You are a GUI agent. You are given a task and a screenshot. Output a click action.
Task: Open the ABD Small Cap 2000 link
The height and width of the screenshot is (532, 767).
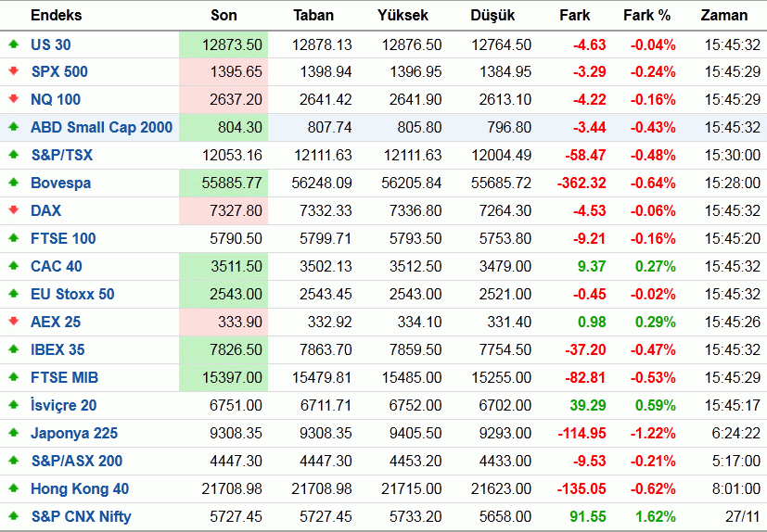(102, 128)
